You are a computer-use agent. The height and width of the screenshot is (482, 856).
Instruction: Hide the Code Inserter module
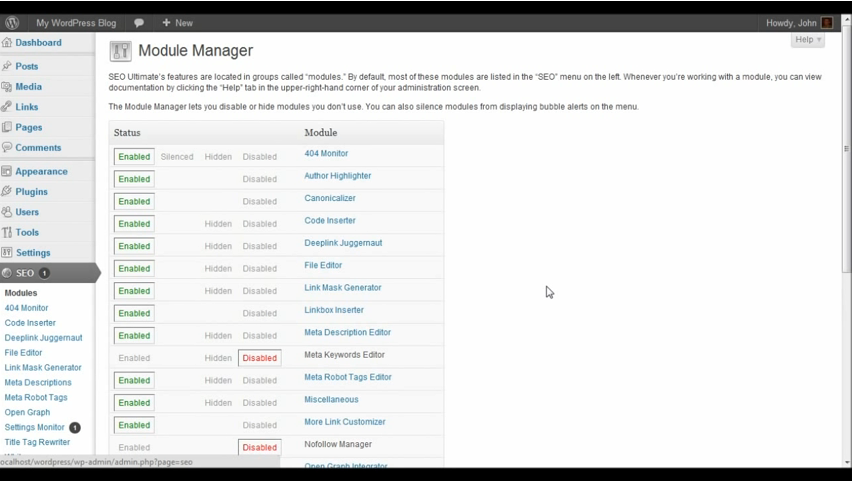218,224
